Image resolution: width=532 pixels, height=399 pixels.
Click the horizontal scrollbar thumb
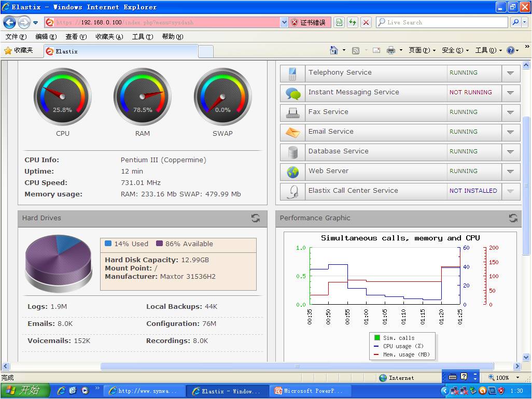pyautogui.click(x=297, y=366)
